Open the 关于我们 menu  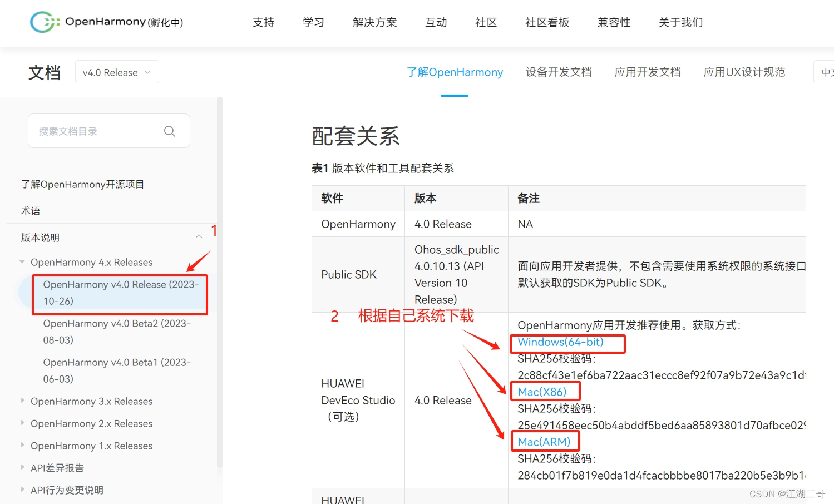click(681, 22)
